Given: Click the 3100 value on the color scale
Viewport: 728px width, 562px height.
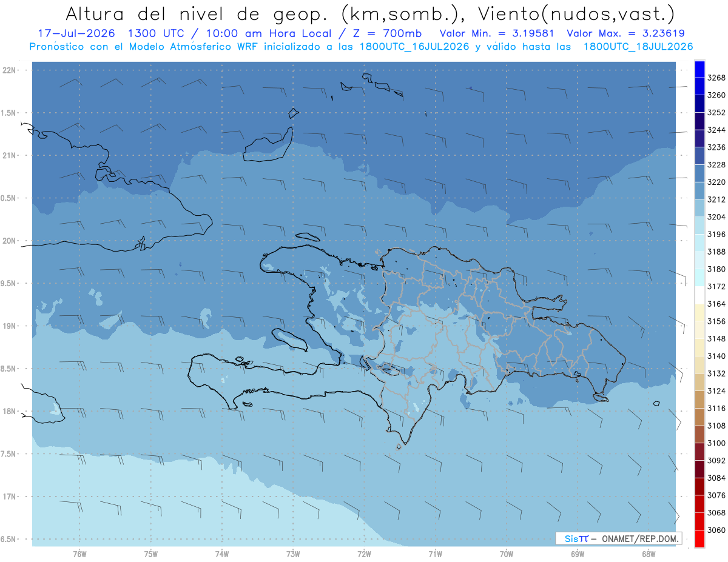Looking at the screenshot, I should coord(716,443).
